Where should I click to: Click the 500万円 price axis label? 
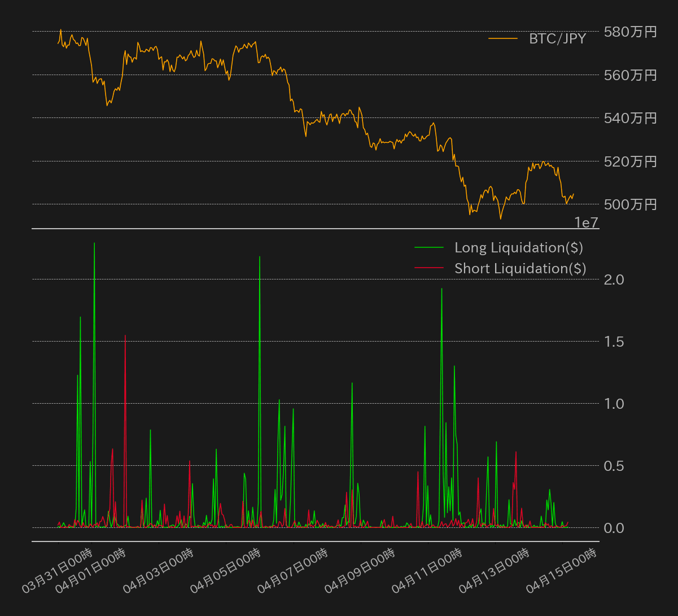[x=630, y=204]
